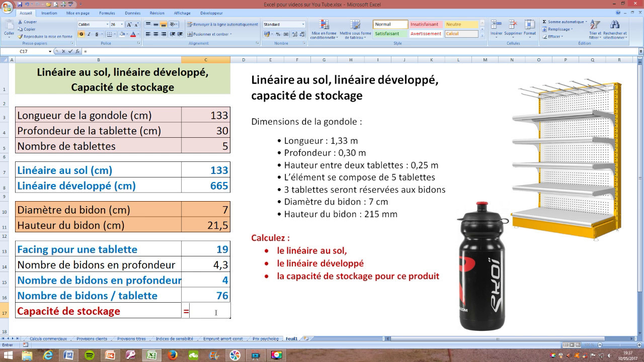Image resolution: width=644 pixels, height=362 pixels.
Task: Open Trier et filtrer menu
Action: pos(595,30)
